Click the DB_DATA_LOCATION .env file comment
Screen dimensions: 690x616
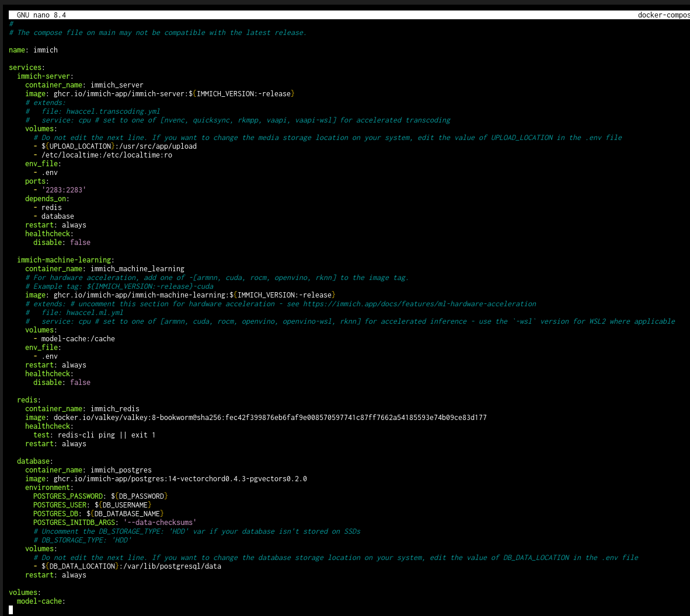[336, 558]
